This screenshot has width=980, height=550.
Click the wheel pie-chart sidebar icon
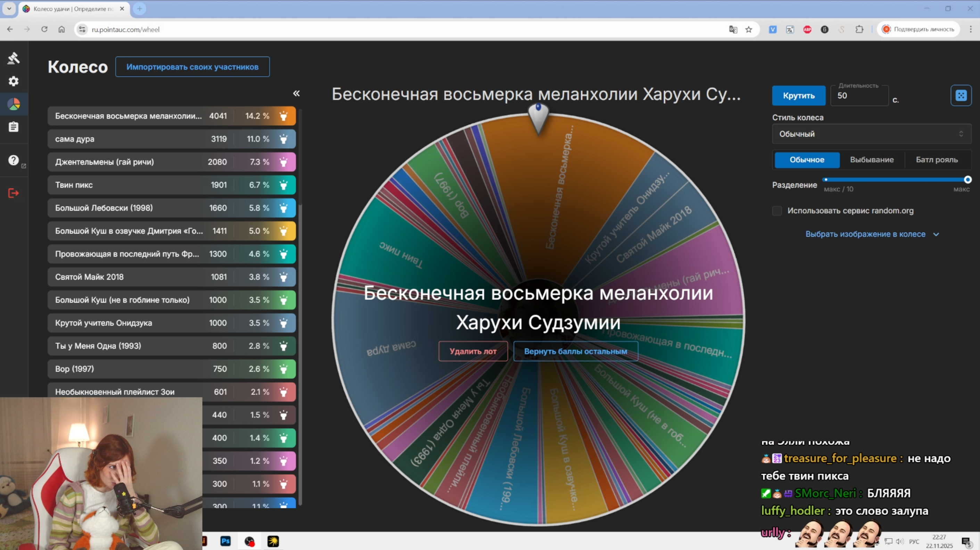[x=14, y=104]
